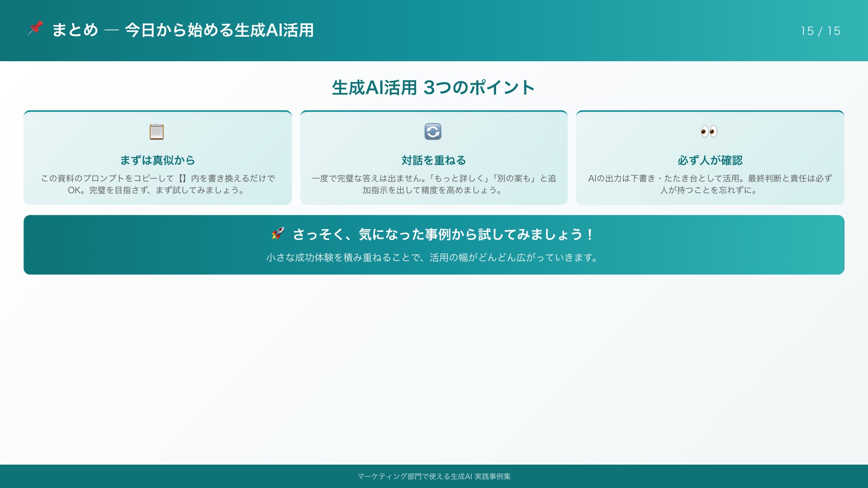Click the description starting 一度で完璧な答えは出ません
Screen dimensions: 868x488
click(434, 184)
